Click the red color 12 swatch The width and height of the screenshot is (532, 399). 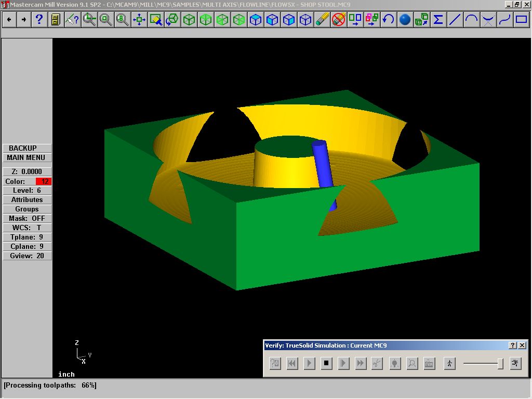pyautogui.click(x=44, y=181)
